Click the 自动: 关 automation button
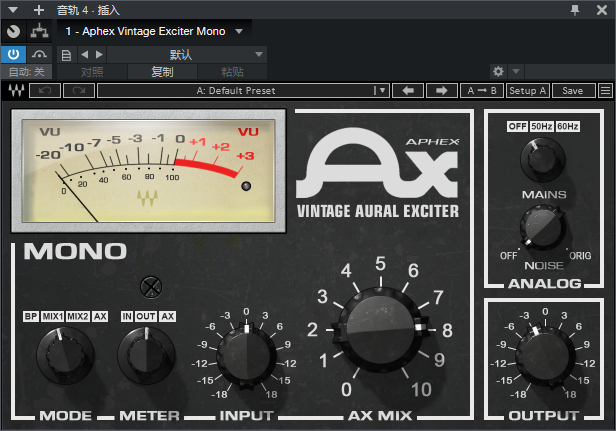616x431 pixels. pyautogui.click(x=26, y=72)
